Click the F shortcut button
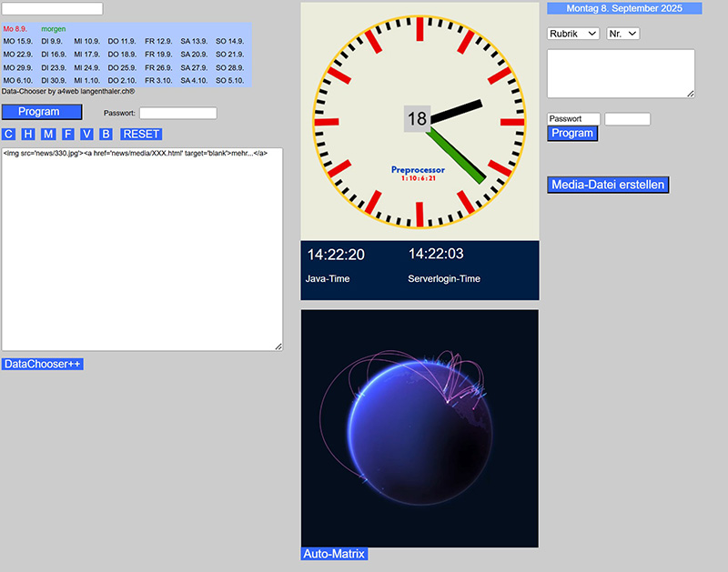Screen dimensions: 728x572 click(x=67, y=134)
